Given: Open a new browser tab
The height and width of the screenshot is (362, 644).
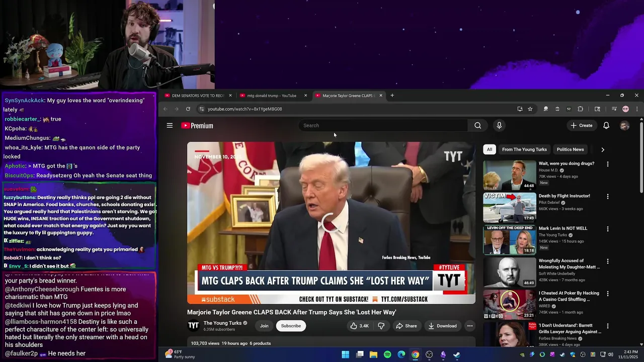Looking at the screenshot, I should pos(392,96).
